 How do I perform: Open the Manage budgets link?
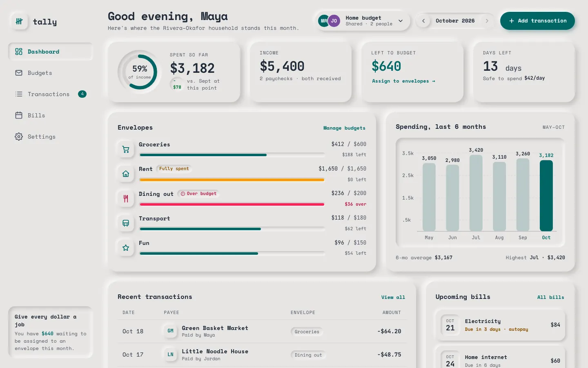click(x=344, y=128)
